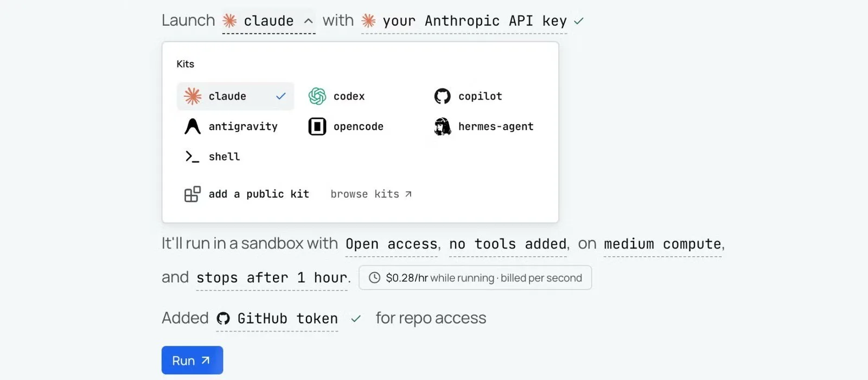The height and width of the screenshot is (380, 868).
Task: Click the GitHub octocat icon next to token
Action: point(223,318)
